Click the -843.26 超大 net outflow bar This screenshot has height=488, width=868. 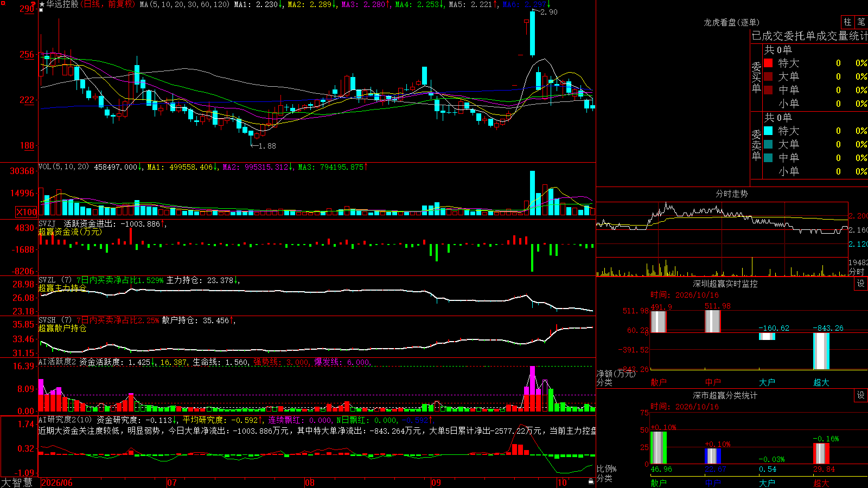(821, 351)
